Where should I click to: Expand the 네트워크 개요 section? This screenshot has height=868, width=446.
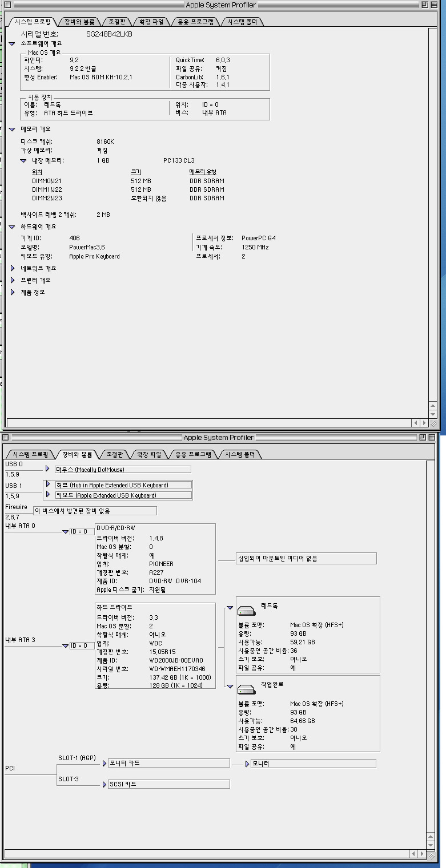coord(13,268)
